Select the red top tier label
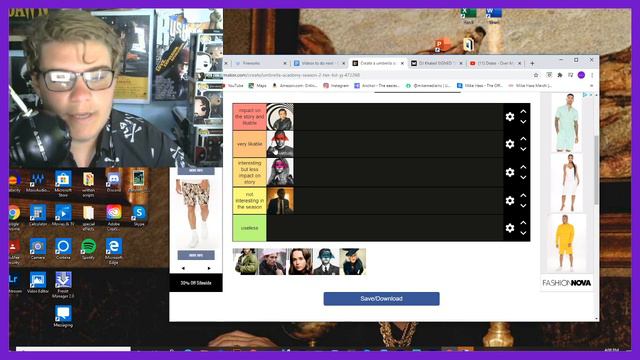Image resolution: width=640 pixels, height=360 pixels. point(249,117)
